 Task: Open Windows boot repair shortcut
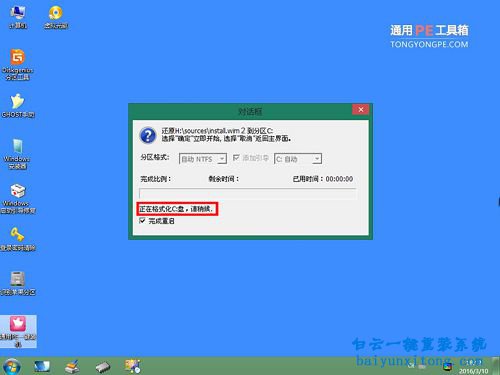18,198
